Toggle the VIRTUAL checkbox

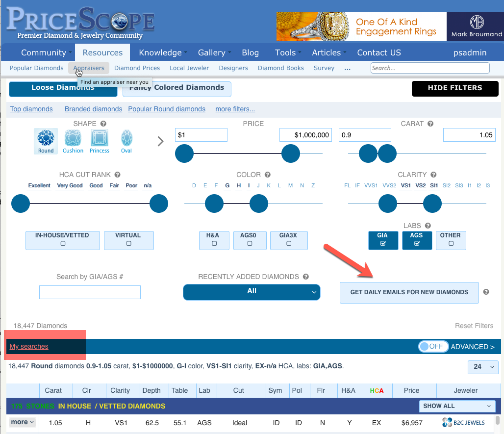pyautogui.click(x=129, y=243)
